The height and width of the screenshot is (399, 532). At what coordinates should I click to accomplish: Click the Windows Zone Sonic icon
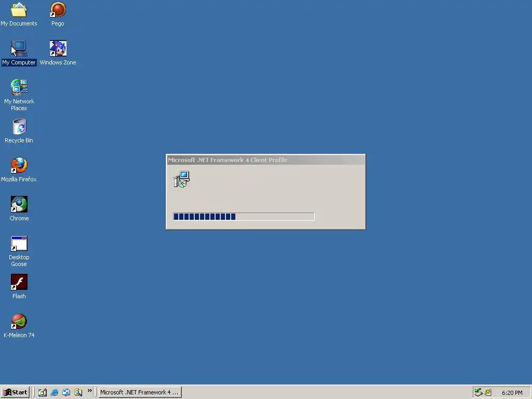coord(58,48)
